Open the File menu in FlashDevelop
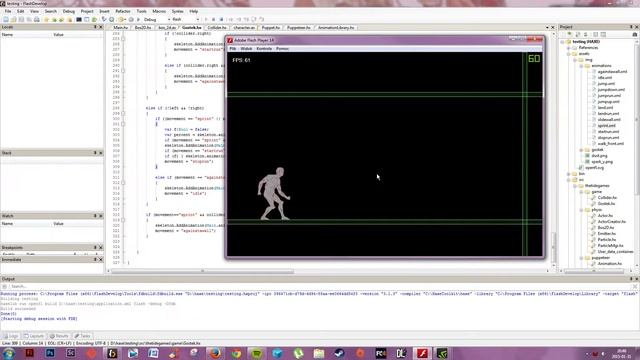This screenshot has width=640, height=360. [8, 11]
